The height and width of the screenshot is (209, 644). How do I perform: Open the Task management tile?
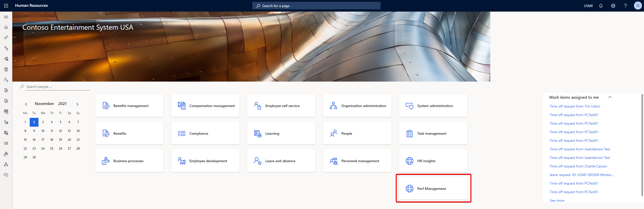(433, 133)
